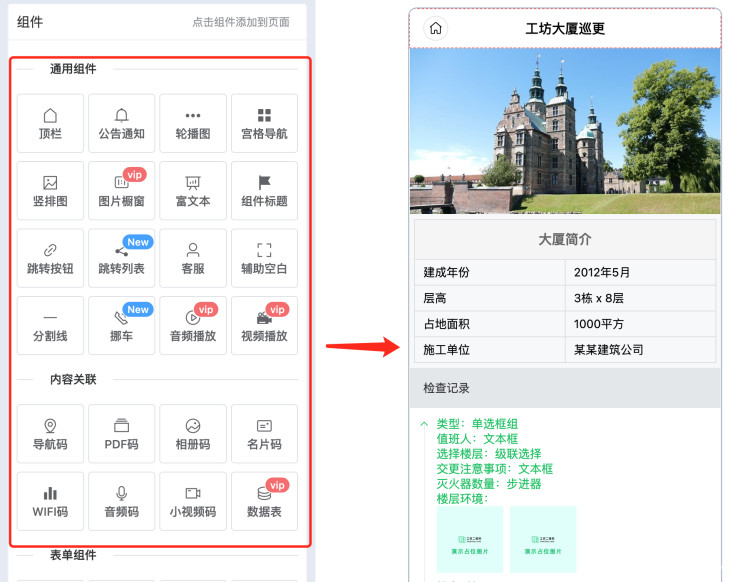Add the 音频播放 audio player component

point(192,325)
